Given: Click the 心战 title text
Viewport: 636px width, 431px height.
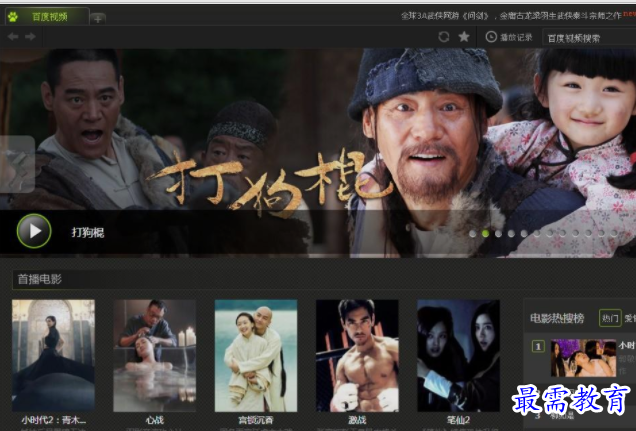Looking at the screenshot, I should point(155,420).
